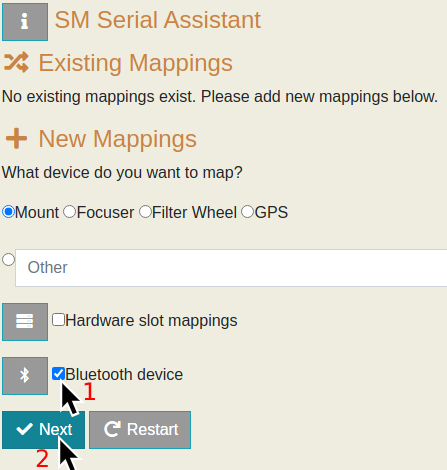Select the Mount radio button

tap(8, 212)
